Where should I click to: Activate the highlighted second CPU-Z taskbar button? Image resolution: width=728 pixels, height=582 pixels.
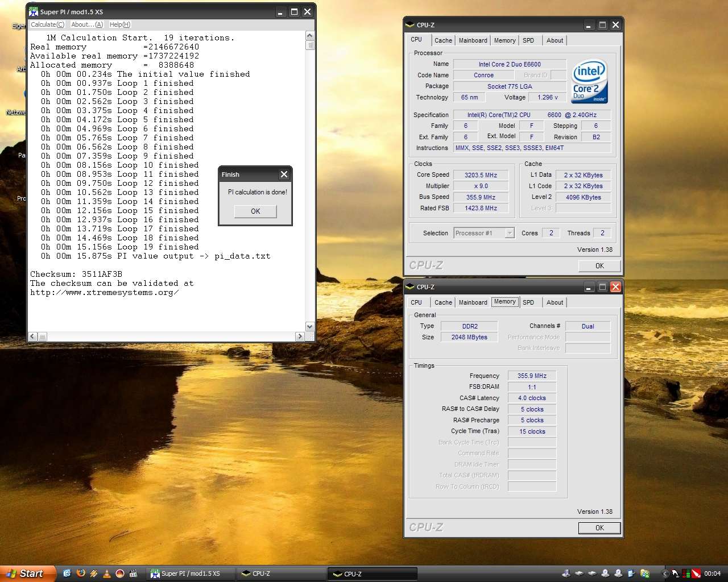[x=372, y=573]
